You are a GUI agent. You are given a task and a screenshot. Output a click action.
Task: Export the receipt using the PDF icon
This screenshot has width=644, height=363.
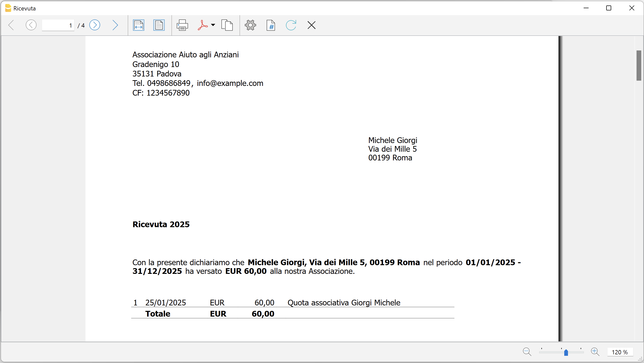pyautogui.click(x=202, y=25)
